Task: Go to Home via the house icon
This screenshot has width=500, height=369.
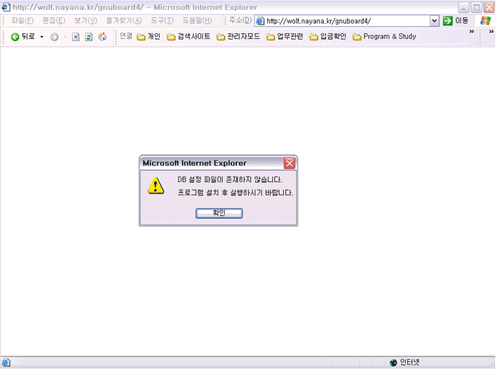Action: 102,36
